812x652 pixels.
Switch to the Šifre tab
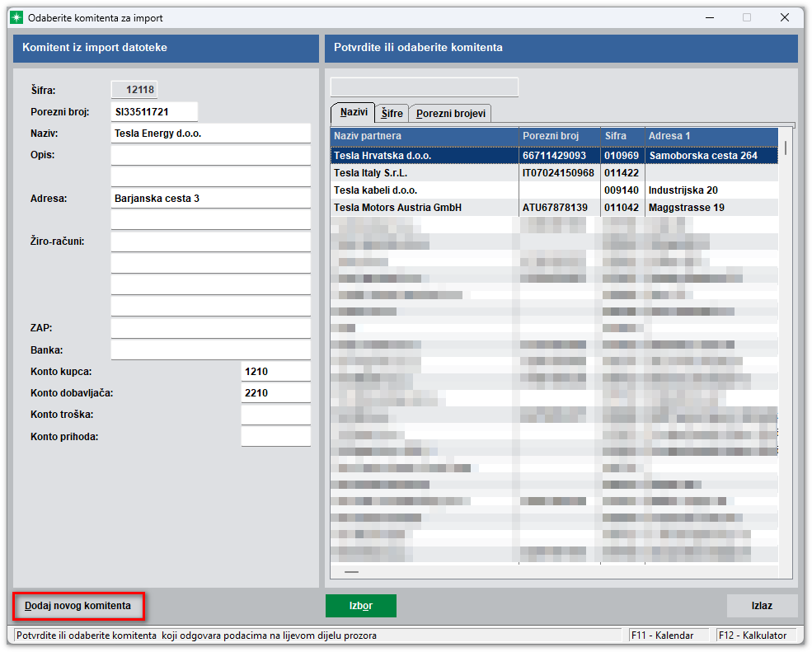click(x=392, y=114)
